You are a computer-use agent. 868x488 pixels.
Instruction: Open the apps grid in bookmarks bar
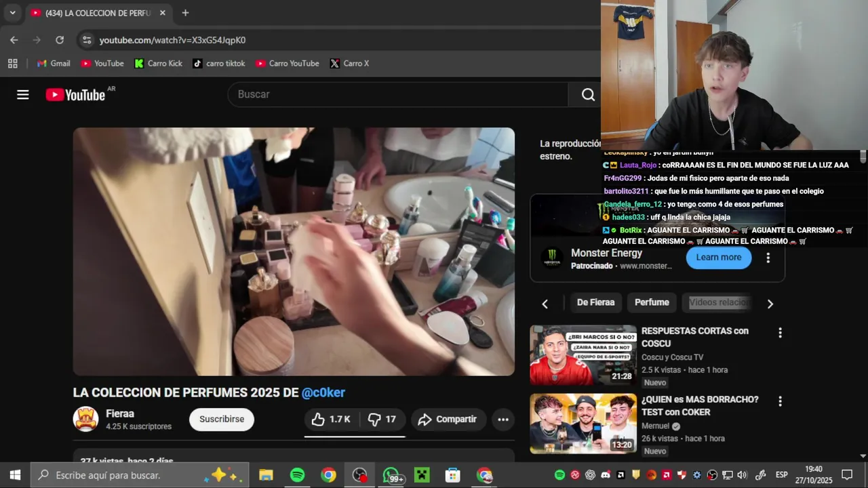pyautogui.click(x=12, y=63)
